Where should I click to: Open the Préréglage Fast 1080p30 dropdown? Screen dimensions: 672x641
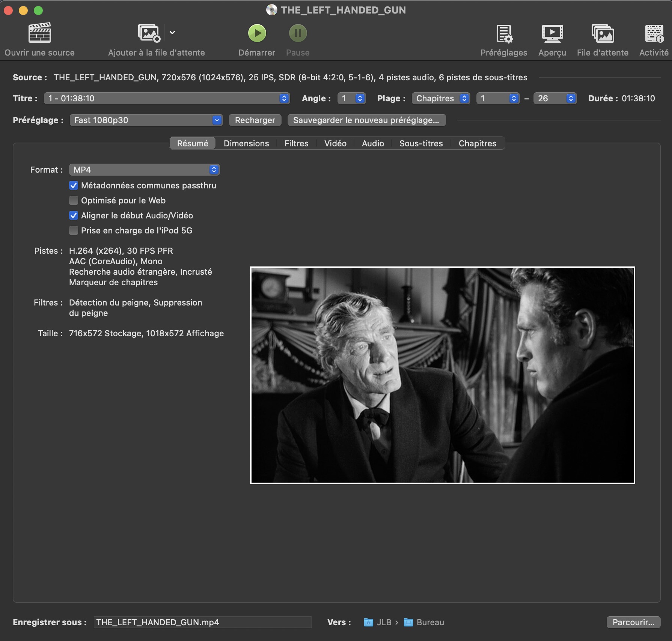[146, 120]
